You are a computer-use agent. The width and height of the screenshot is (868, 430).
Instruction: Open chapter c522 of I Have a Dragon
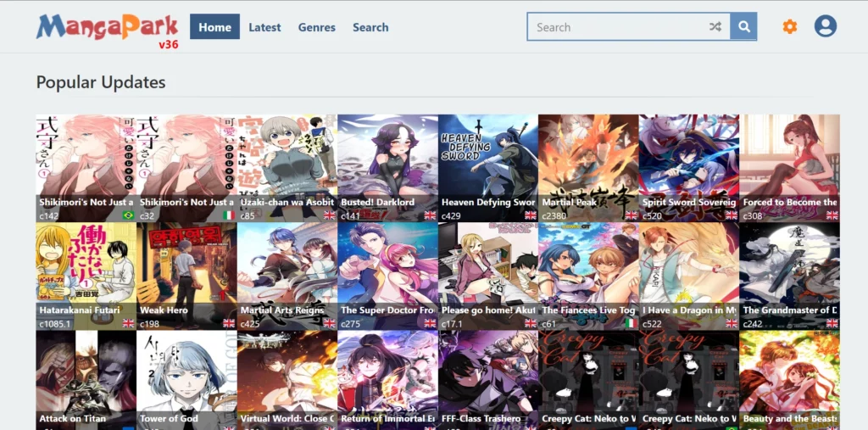[652, 323]
